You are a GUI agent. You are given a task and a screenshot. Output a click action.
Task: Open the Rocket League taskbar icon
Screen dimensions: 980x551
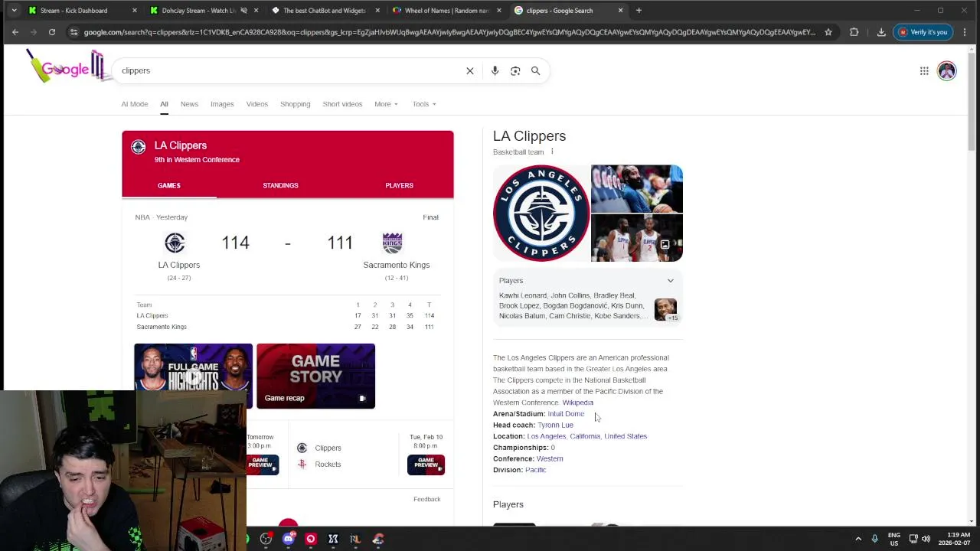[x=355, y=539]
